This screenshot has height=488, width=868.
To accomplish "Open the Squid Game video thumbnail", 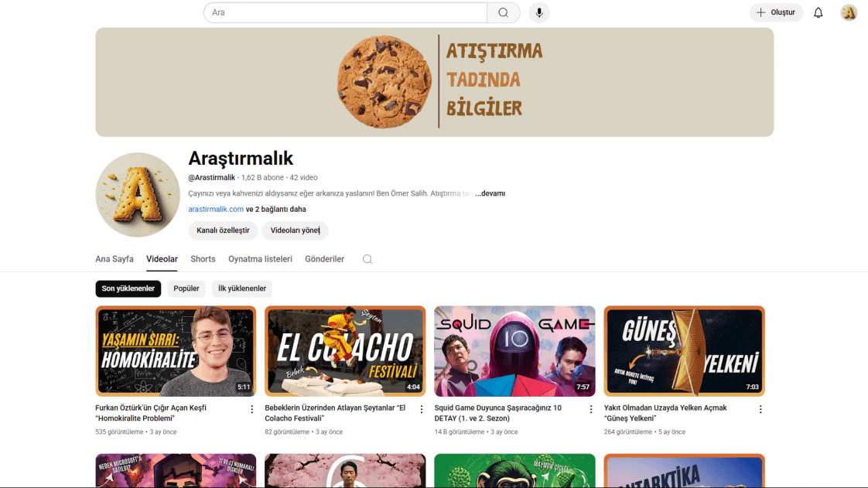I will (514, 351).
